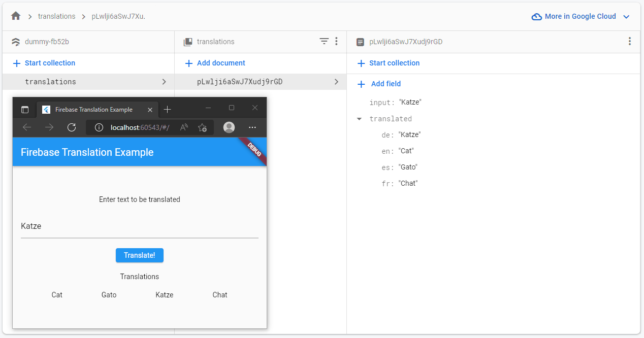Refresh the browser page
The width and height of the screenshot is (644, 338).
coord(72,127)
